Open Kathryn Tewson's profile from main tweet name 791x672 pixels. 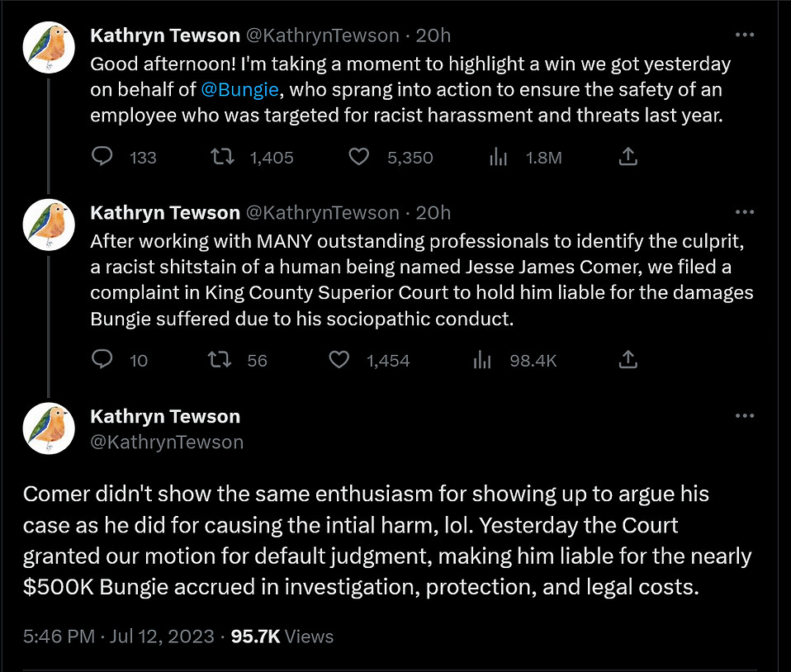pos(165,416)
